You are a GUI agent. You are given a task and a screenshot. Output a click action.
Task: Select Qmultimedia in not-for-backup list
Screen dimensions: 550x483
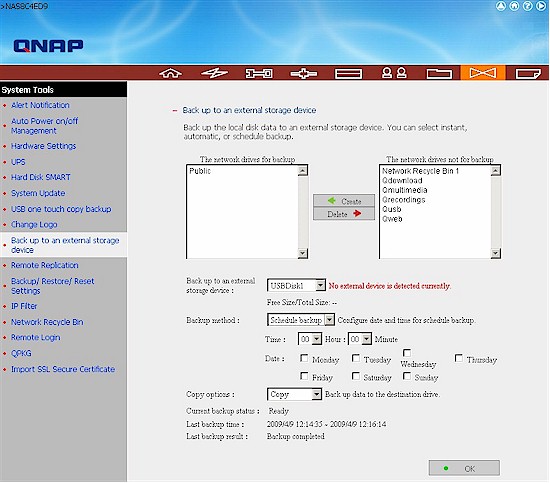click(x=404, y=190)
